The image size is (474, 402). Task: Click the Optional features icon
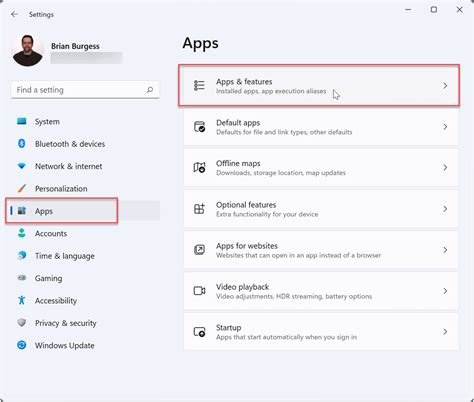tap(199, 209)
